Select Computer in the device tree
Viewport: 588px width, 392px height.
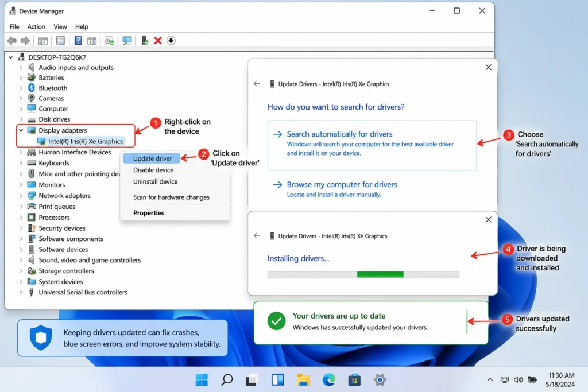tap(53, 108)
